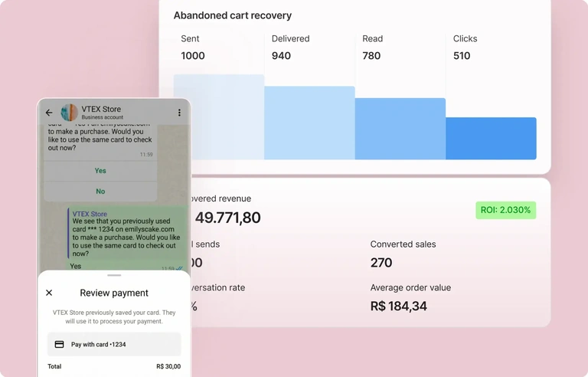
Task: Click the Delivered value 940
Action: (x=281, y=56)
